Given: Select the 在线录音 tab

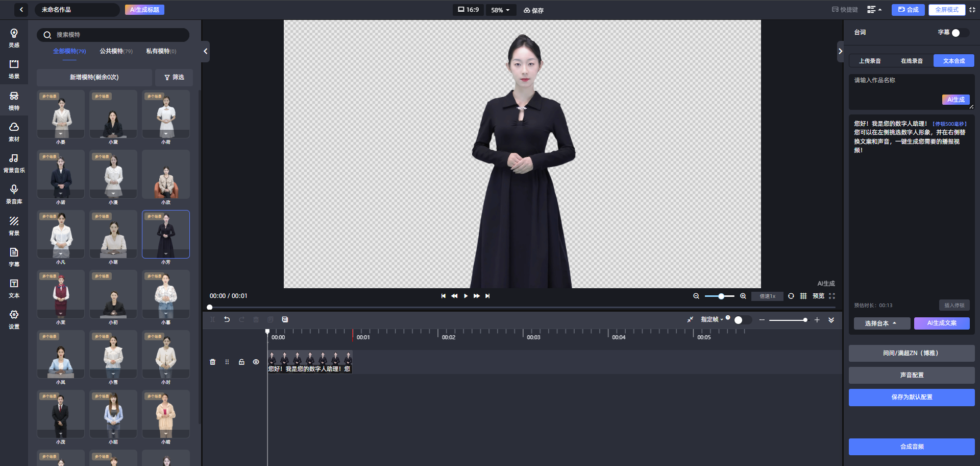Looking at the screenshot, I should click(912, 61).
